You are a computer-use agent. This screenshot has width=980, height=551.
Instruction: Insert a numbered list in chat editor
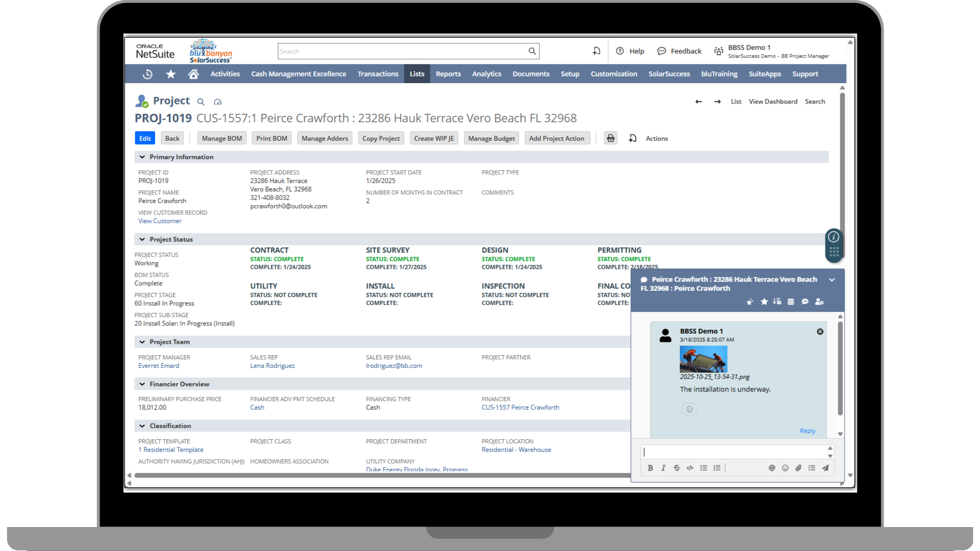(x=717, y=468)
